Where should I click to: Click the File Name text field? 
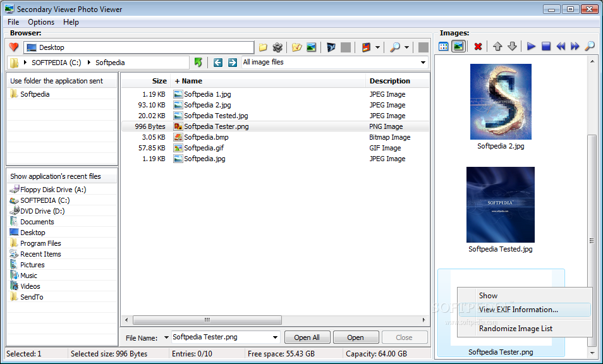[221, 337]
